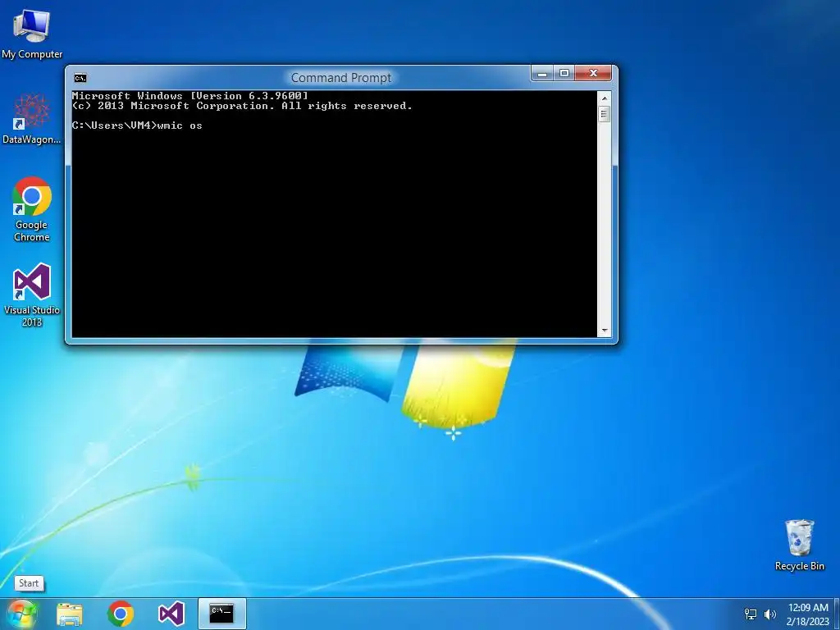This screenshot has width=840, height=630.
Task: Click the Command Prompt scrollbar up arrow
Action: pos(605,98)
